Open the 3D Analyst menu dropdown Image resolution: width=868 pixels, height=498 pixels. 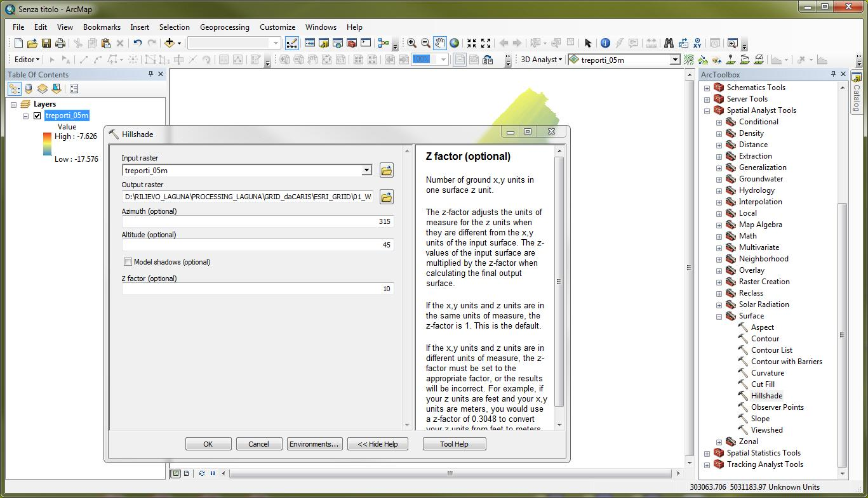pyautogui.click(x=542, y=60)
